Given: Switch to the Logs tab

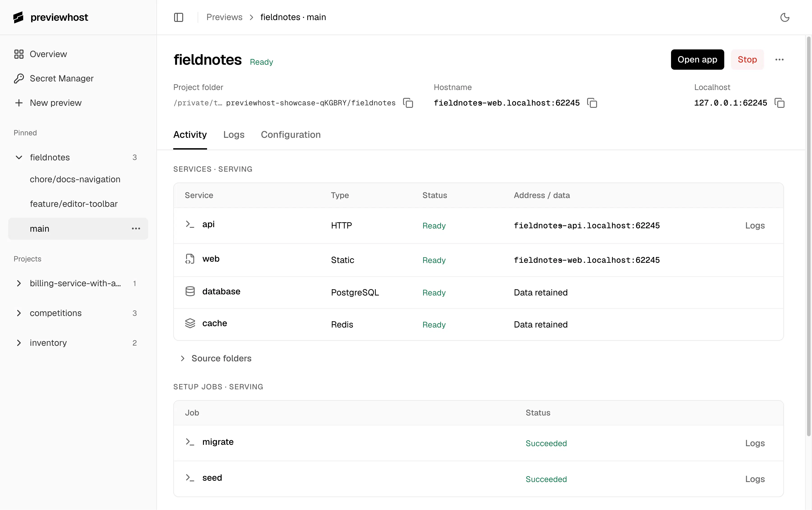Looking at the screenshot, I should pos(234,135).
